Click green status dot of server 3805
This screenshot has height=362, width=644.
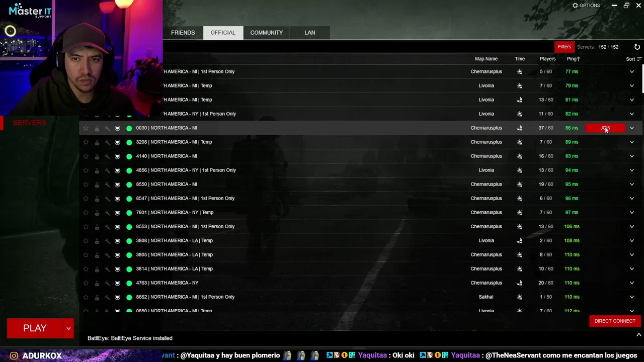129,255
